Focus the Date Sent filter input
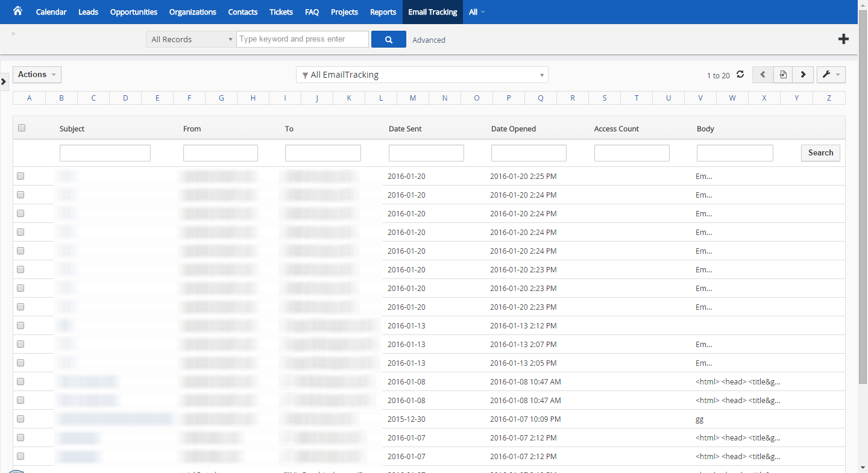Image resolution: width=868 pixels, height=473 pixels. (426, 153)
